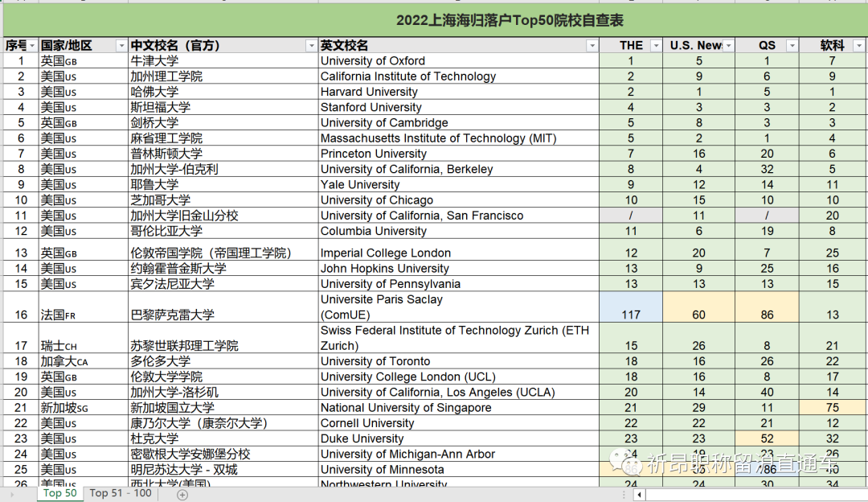868x502 pixels.
Task: Select the 伦敦帝国学院（帝国理工学院）cell
Action: (x=223, y=250)
